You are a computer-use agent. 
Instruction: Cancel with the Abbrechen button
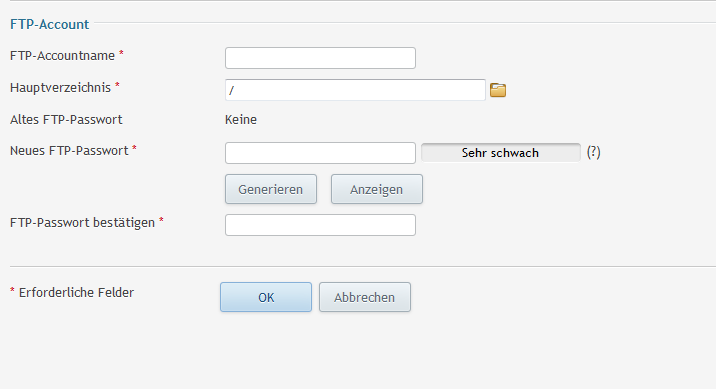coord(365,297)
